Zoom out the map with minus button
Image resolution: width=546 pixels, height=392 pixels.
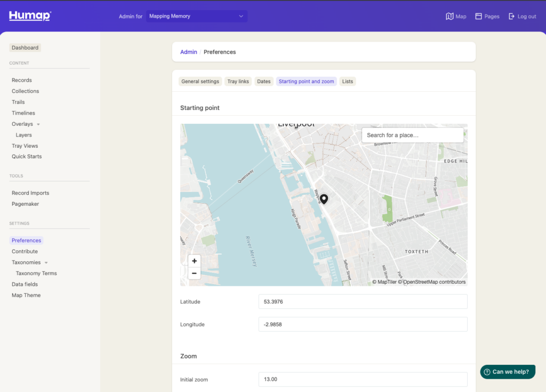click(x=194, y=273)
